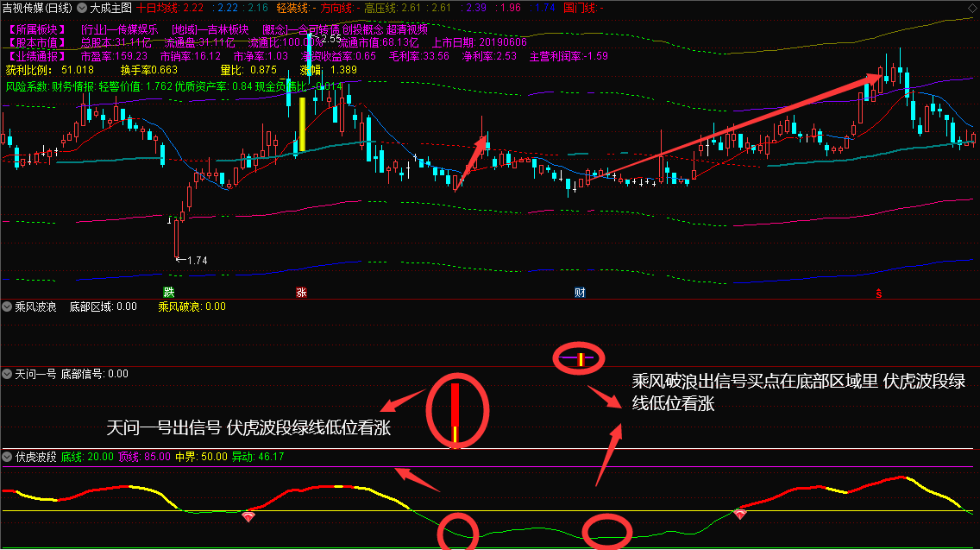Select the 国门线 legend label
The height and width of the screenshot is (550, 980).
[579, 8]
